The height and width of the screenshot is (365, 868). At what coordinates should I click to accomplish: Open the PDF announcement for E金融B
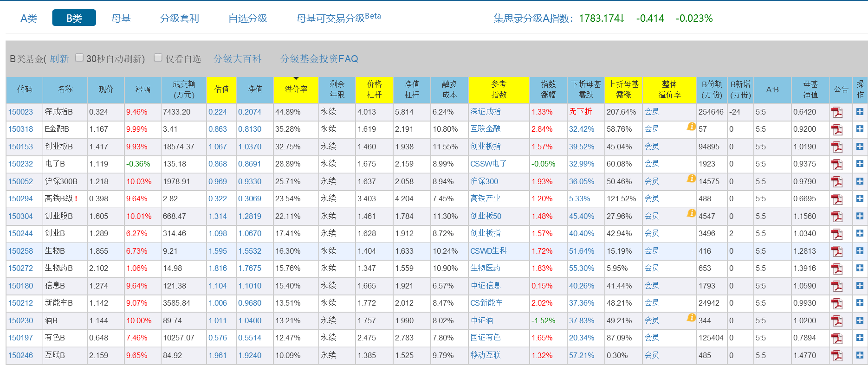837,129
